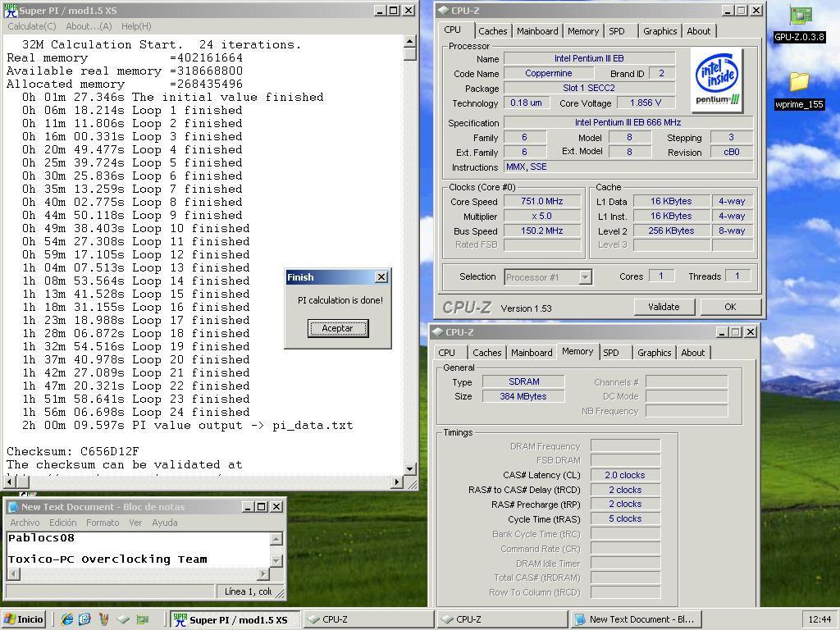Click Toxico-PC Overclocking Team text line
This screenshot has width=840, height=630.
[107, 559]
